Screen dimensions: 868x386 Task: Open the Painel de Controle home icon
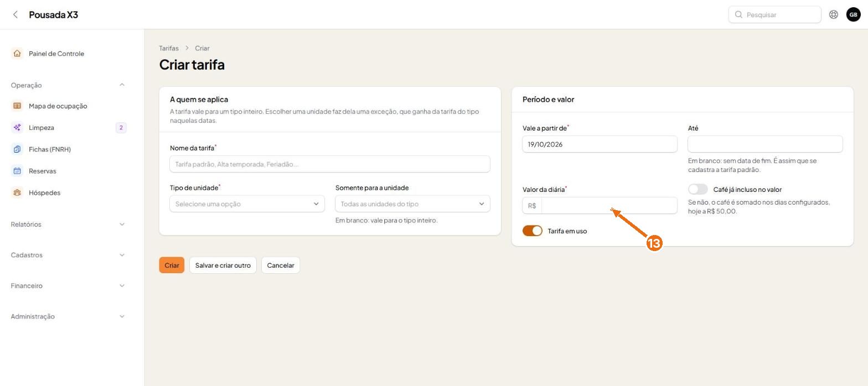(17, 54)
